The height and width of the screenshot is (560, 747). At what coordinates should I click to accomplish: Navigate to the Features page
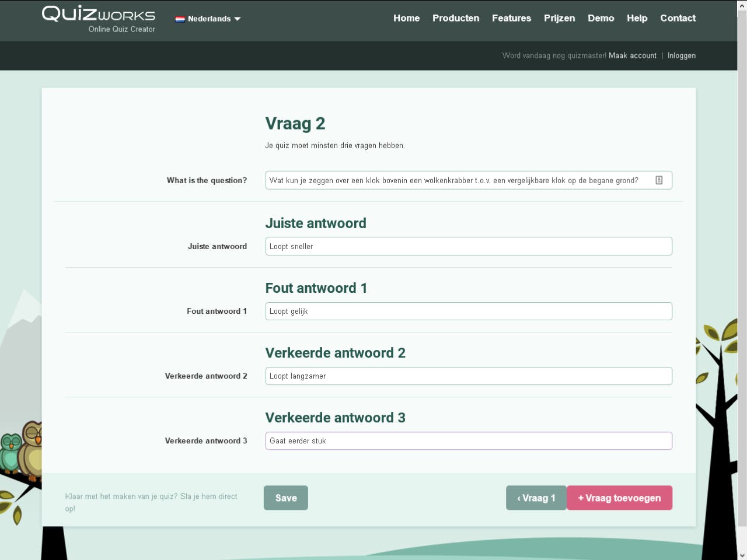pyautogui.click(x=511, y=18)
